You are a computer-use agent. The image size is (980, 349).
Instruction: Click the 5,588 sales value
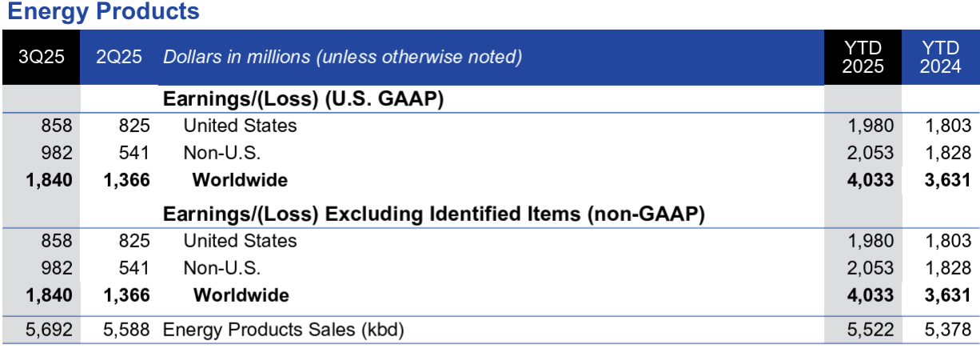(x=127, y=330)
